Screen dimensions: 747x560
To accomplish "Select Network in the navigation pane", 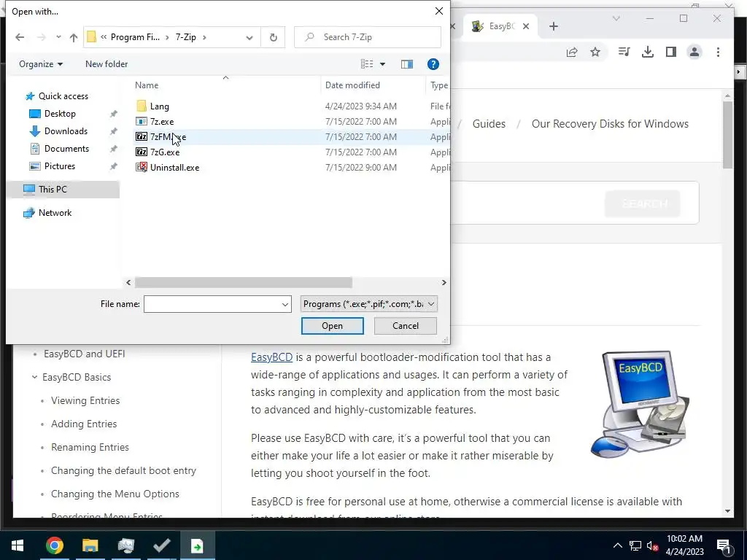I will [55, 213].
